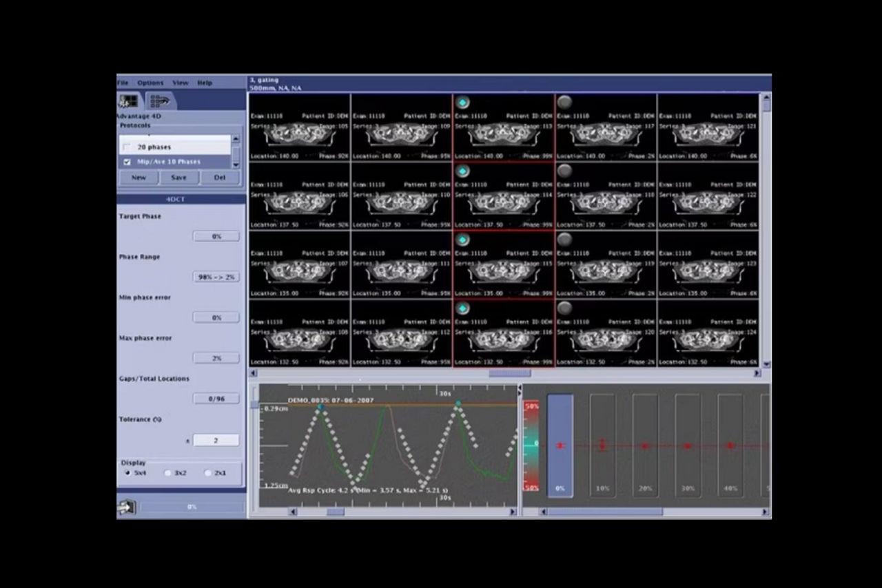Image resolution: width=882 pixels, height=588 pixels.
Task: Click the Tolerance value field showing 2
Action: [216, 439]
